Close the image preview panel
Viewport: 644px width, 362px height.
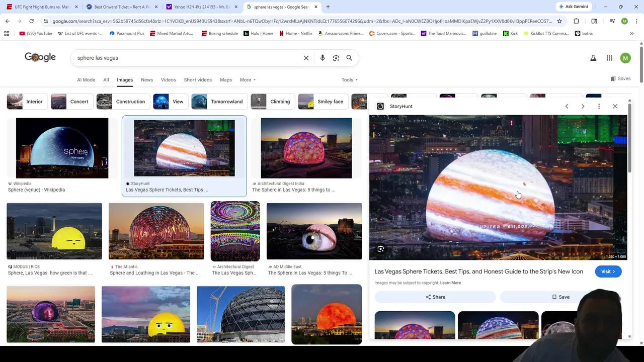615,106
